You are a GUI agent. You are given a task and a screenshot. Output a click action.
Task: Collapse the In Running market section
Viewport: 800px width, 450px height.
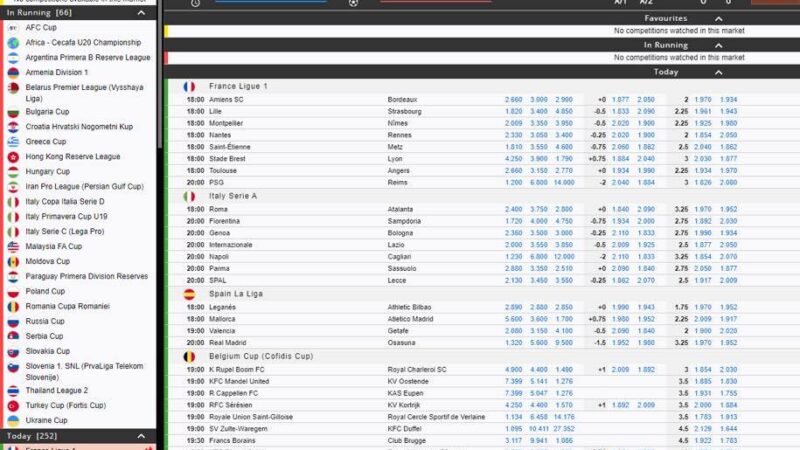[x=718, y=45]
